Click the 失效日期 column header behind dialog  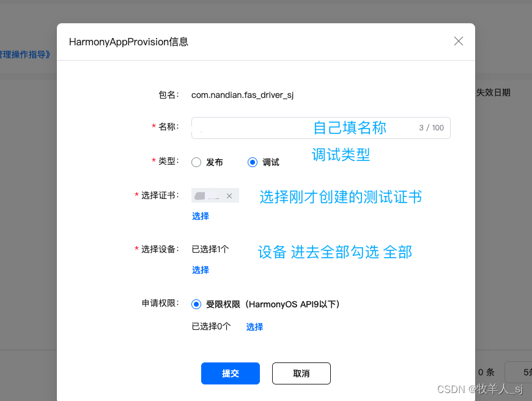pyautogui.click(x=493, y=92)
